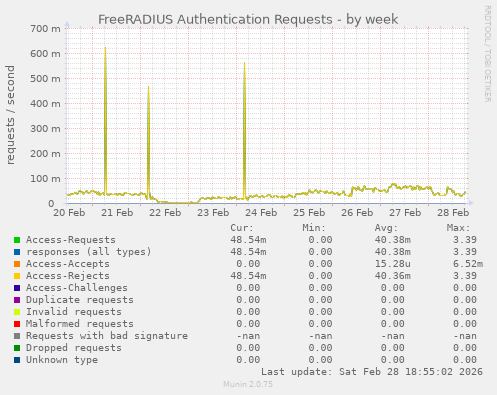Click the orange Access-Accepts legend swatch
The height and width of the screenshot is (395, 497).
(17, 264)
